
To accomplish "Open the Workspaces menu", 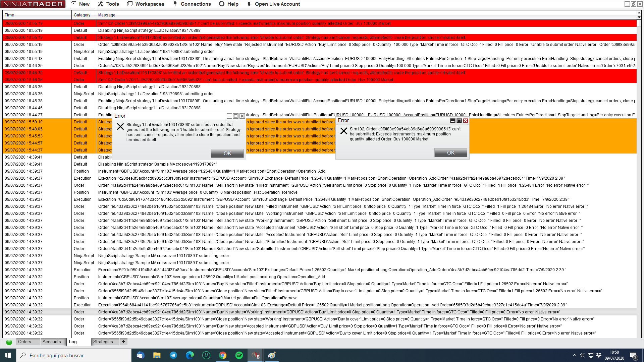I will coord(146,4).
